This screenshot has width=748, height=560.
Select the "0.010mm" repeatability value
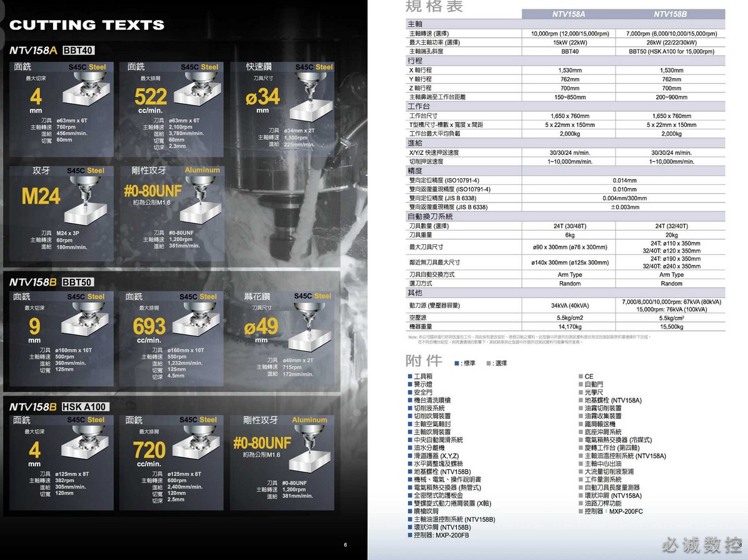(x=624, y=189)
